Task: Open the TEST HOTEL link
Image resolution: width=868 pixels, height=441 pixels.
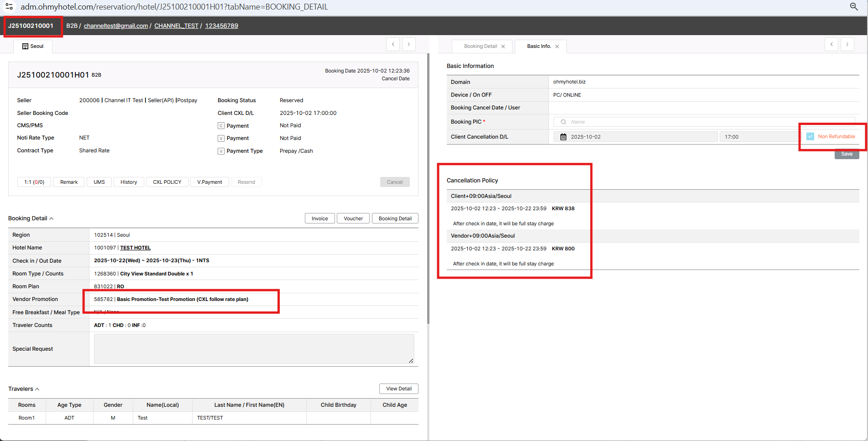Action: click(x=135, y=248)
